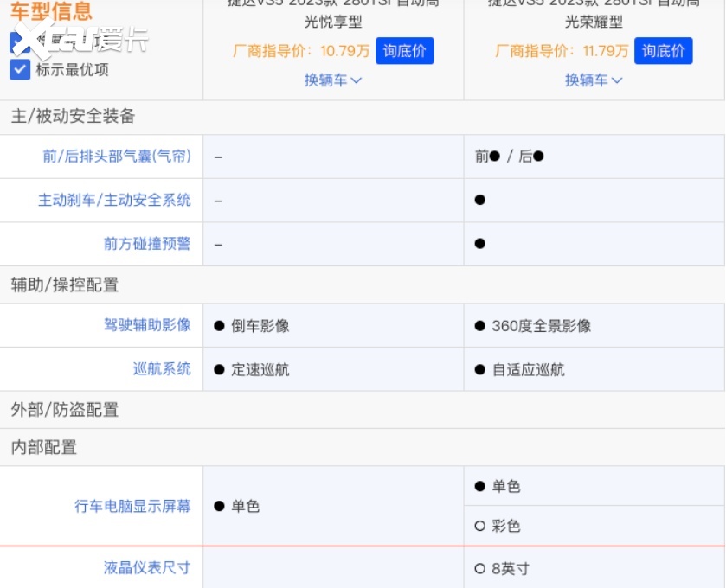726x588 pixels.
Task: Click the 光荣耀型 model name
Action: point(594,22)
